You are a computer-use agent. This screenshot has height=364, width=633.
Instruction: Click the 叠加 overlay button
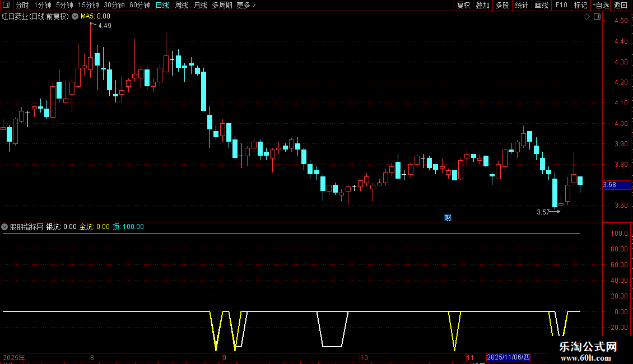point(482,5)
